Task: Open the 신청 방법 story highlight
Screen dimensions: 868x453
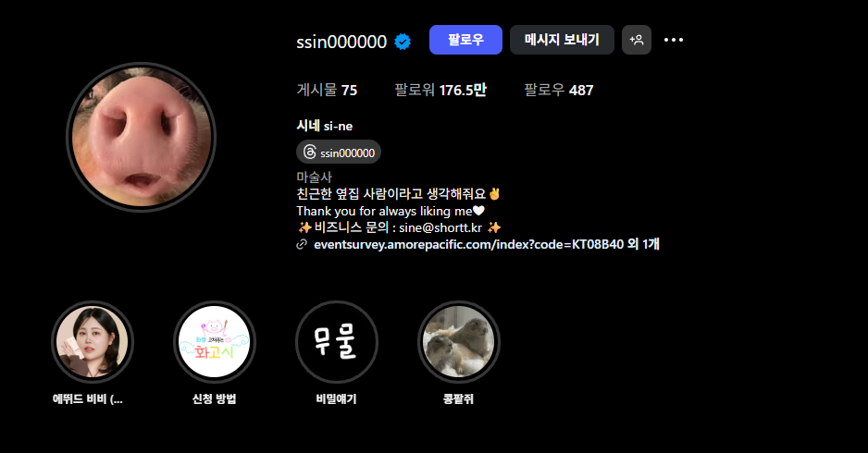Action: point(215,342)
